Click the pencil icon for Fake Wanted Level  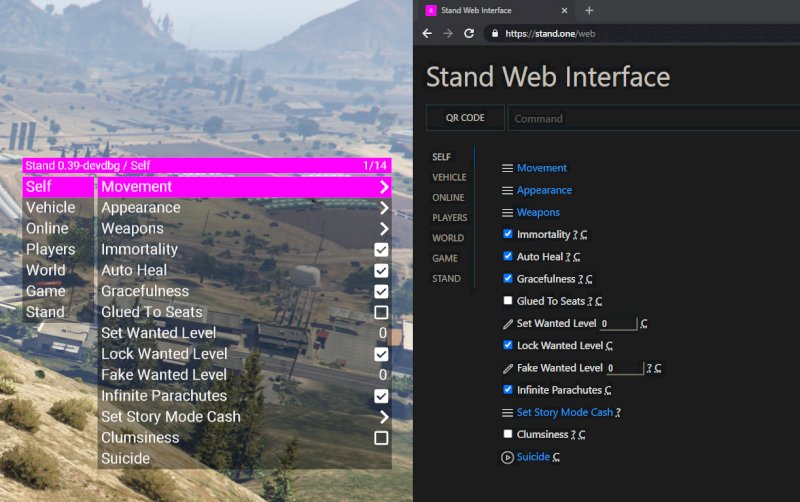tap(507, 368)
